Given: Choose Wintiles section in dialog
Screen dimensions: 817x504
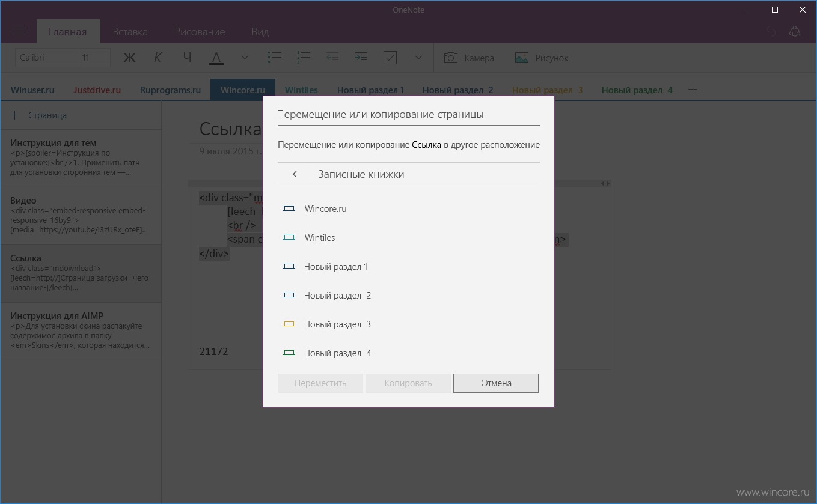Looking at the screenshot, I should click(409, 238).
